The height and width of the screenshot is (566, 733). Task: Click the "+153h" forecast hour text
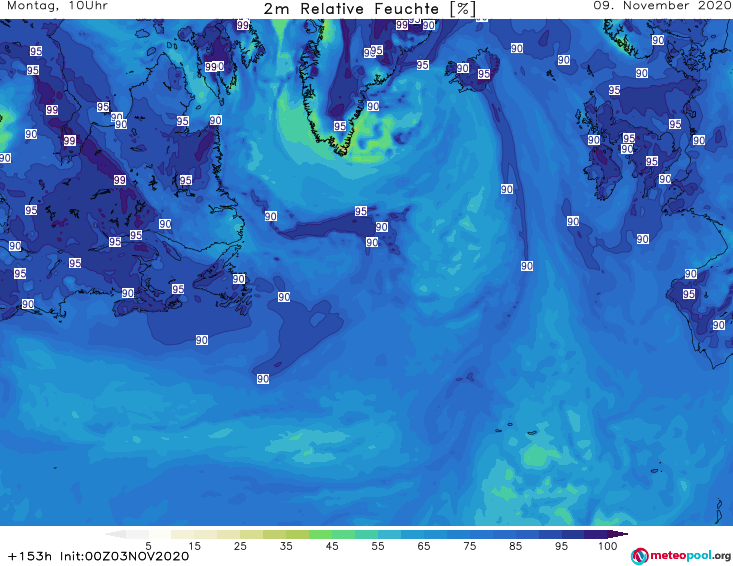pos(30,556)
